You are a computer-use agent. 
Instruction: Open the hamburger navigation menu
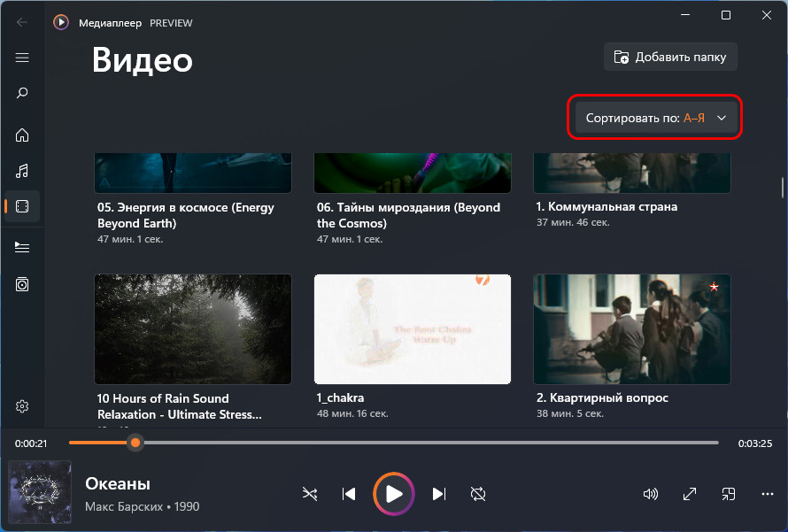click(x=21, y=58)
